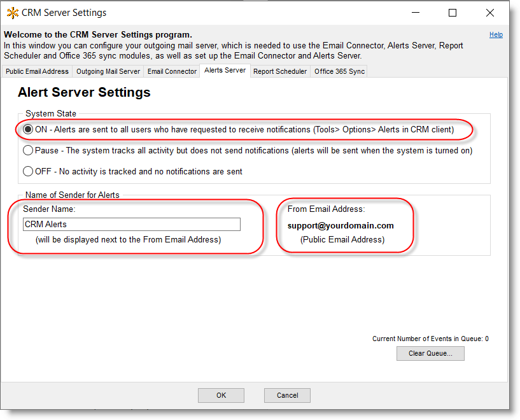Click the support@yourdomain.com email address
The height and width of the screenshot is (420, 520).
341,225
